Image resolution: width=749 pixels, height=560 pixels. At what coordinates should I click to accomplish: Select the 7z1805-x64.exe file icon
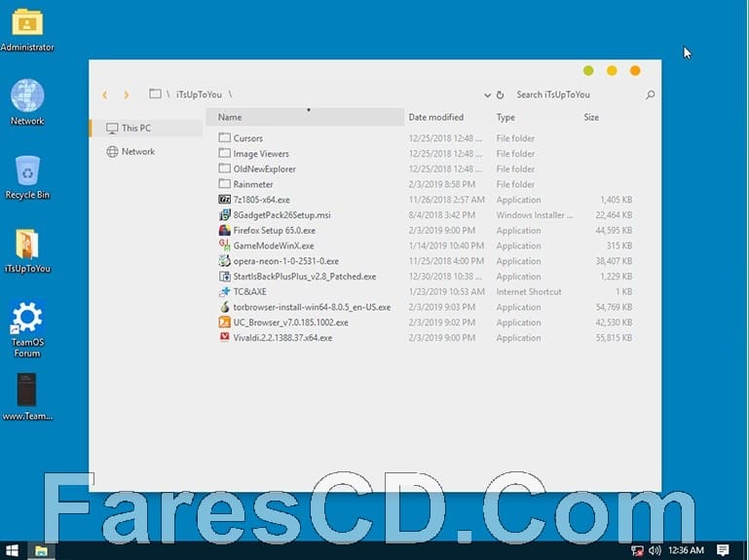click(225, 200)
